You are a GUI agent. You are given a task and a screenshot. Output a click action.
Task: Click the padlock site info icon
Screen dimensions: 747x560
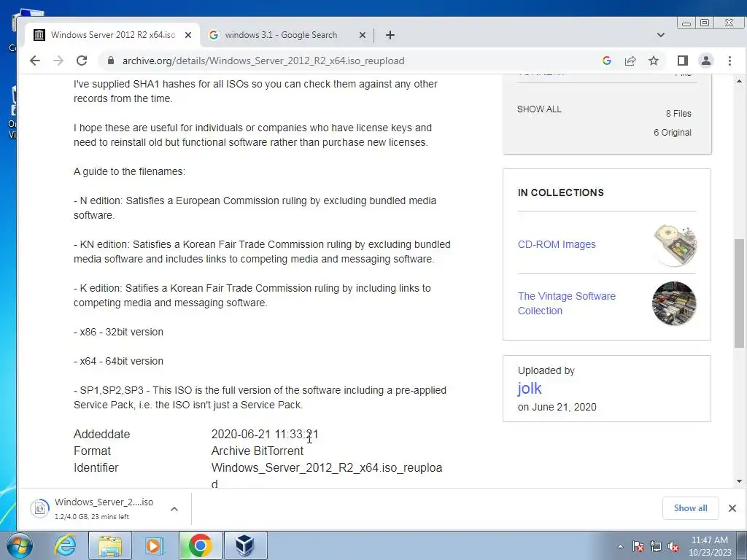click(111, 61)
